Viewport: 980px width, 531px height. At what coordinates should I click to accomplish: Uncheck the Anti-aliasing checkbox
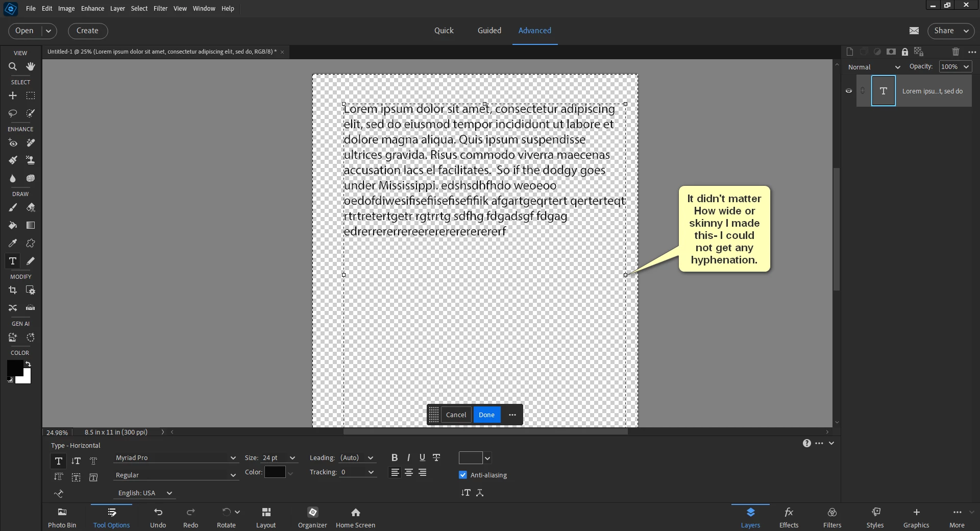click(x=463, y=475)
